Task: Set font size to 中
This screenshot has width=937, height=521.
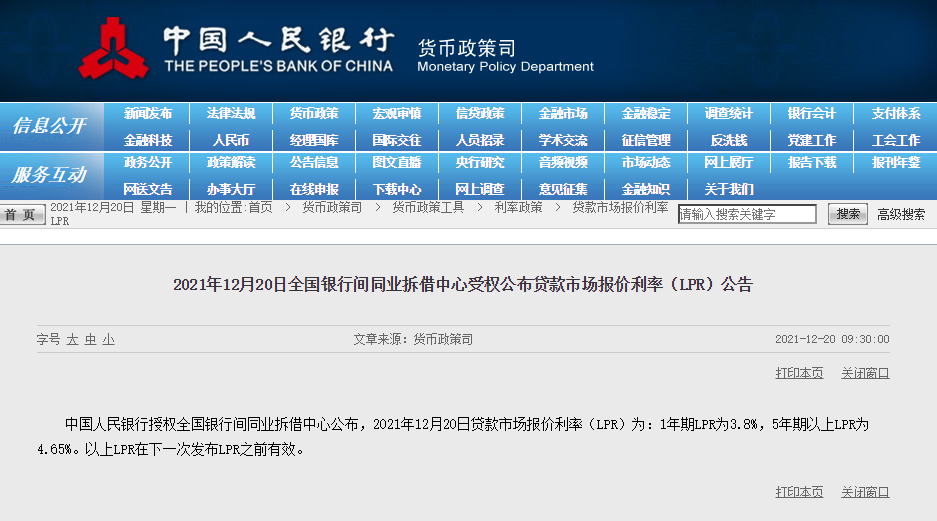Action: click(90, 339)
